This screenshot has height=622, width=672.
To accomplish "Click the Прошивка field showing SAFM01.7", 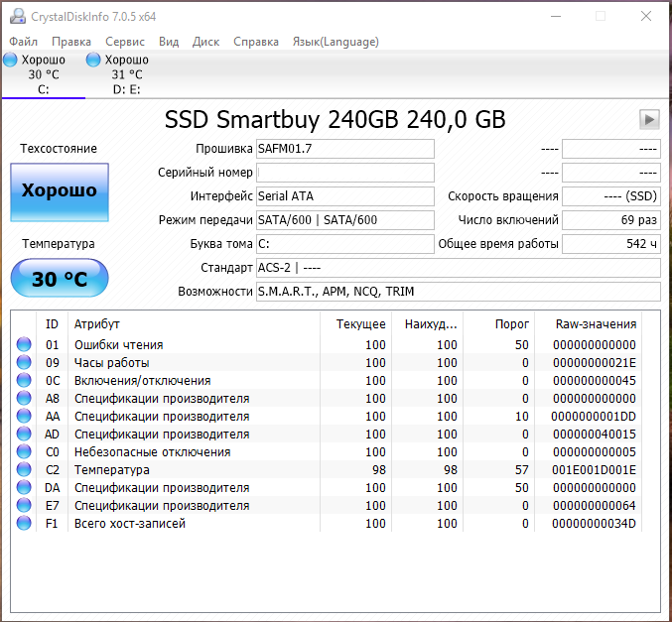I will coord(344,149).
